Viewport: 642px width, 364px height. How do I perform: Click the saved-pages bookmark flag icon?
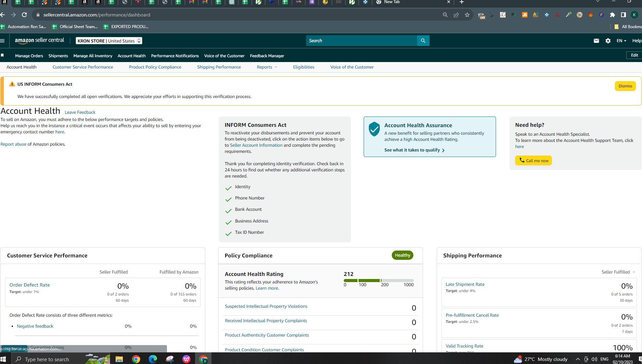point(2,56)
